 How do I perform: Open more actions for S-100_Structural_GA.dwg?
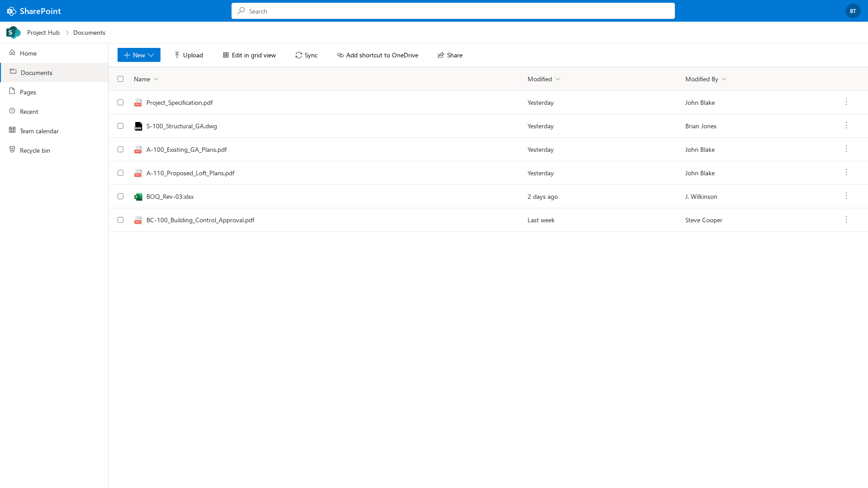coord(846,126)
